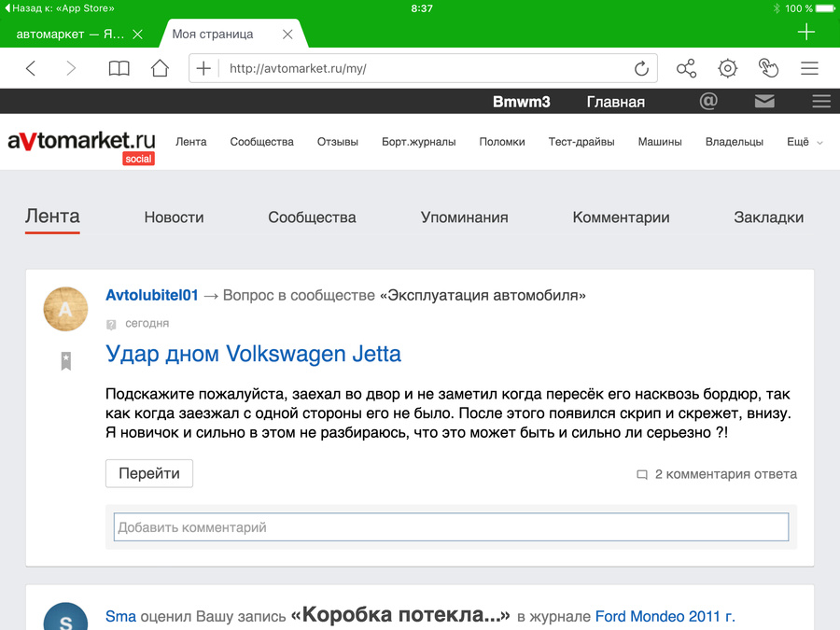The width and height of the screenshot is (840, 630).
Task: Open Bmwm3 user profile
Action: pos(521,102)
